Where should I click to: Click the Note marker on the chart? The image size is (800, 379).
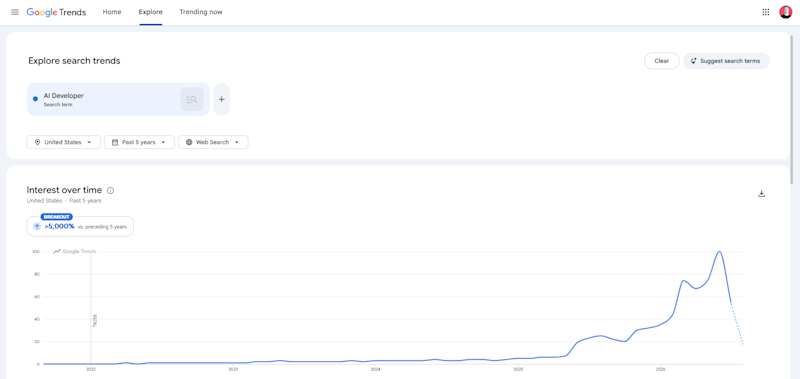(x=94, y=320)
